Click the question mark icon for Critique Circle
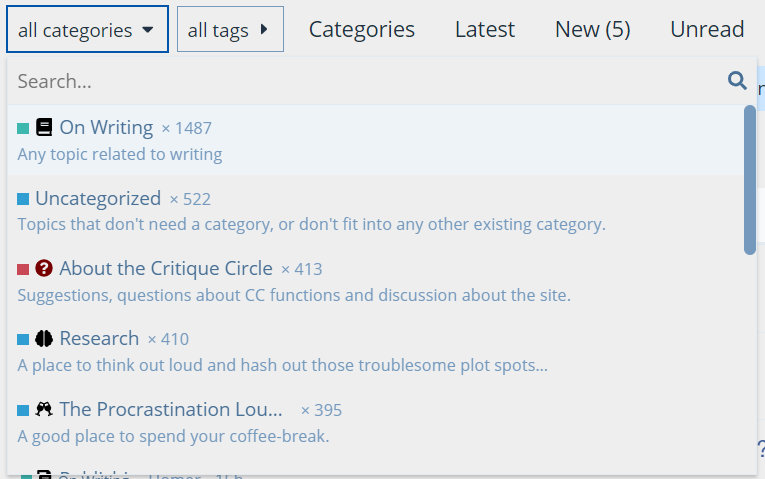The height and width of the screenshot is (479, 765). tap(44, 268)
